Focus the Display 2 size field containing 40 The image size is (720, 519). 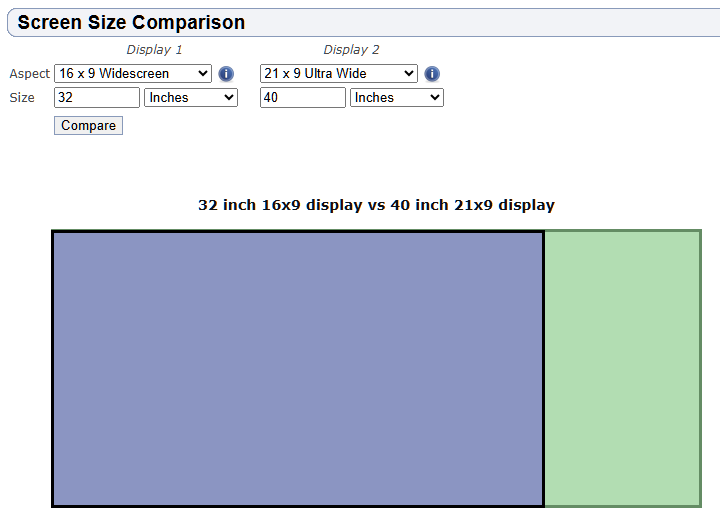(302, 98)
